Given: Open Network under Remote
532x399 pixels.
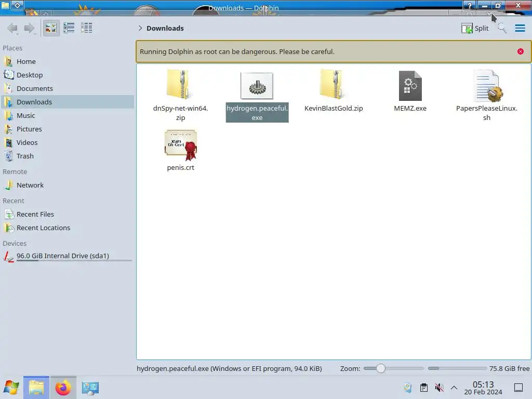Looking at the screenshot, I should tap(67, 185).
